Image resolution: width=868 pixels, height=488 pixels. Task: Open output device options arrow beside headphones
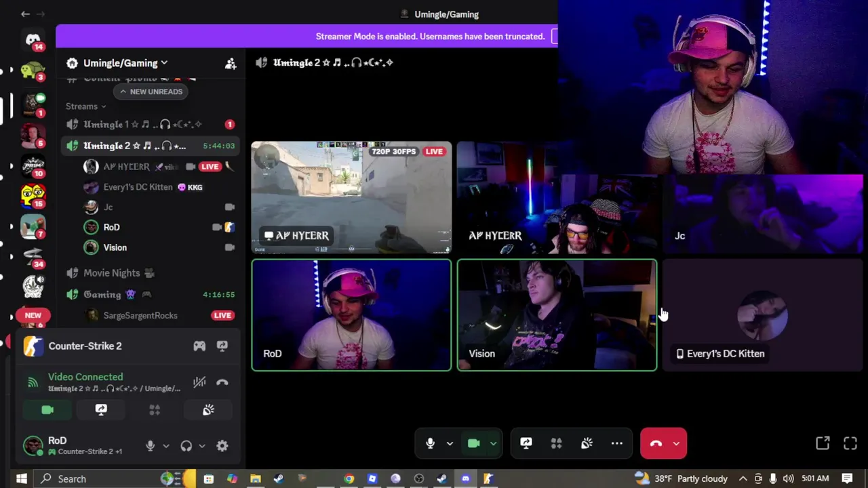tap(201, 446)
